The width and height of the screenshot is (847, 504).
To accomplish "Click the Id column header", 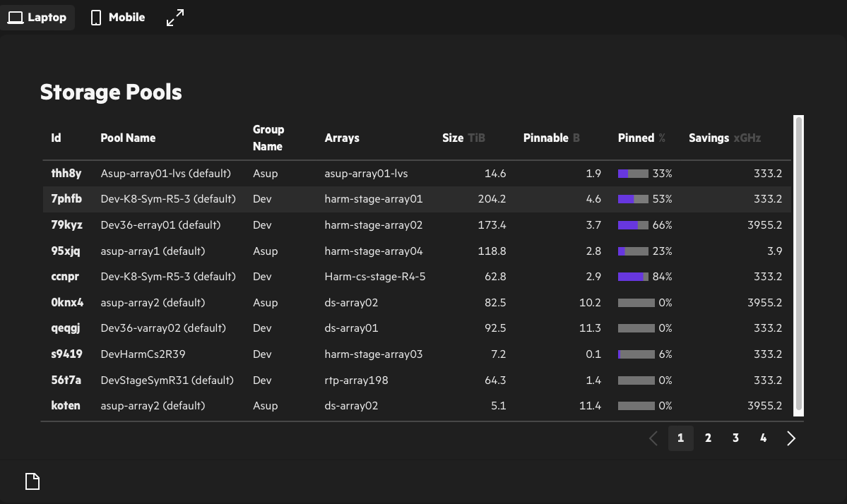I will click(57, 138).
